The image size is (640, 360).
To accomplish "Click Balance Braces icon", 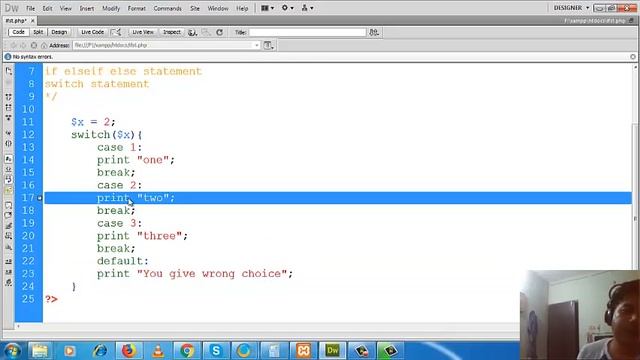I will coord(9,144).
